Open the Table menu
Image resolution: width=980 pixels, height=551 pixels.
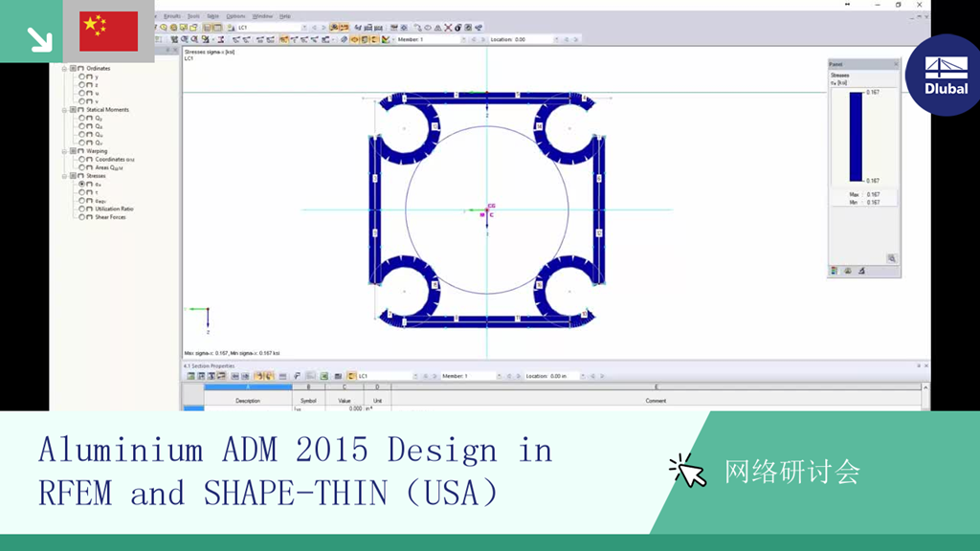213,16
